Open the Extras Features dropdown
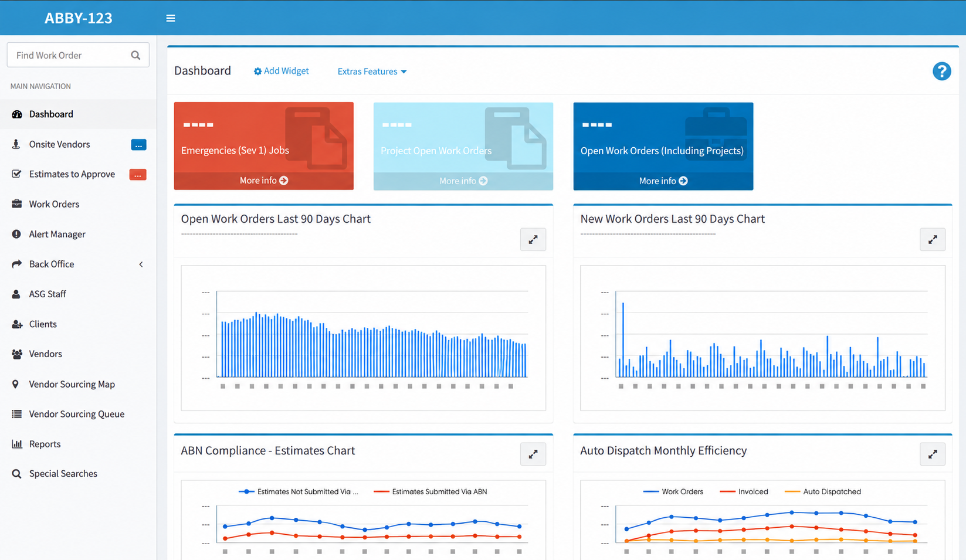The height and width of the screenshot is (560, 966). (372, 72)
